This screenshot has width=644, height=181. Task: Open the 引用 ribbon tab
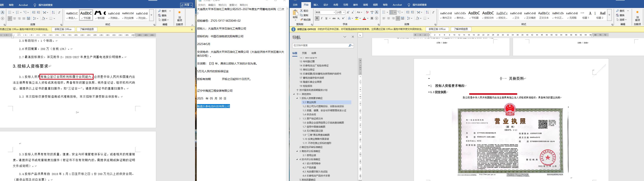coord(345,5)
